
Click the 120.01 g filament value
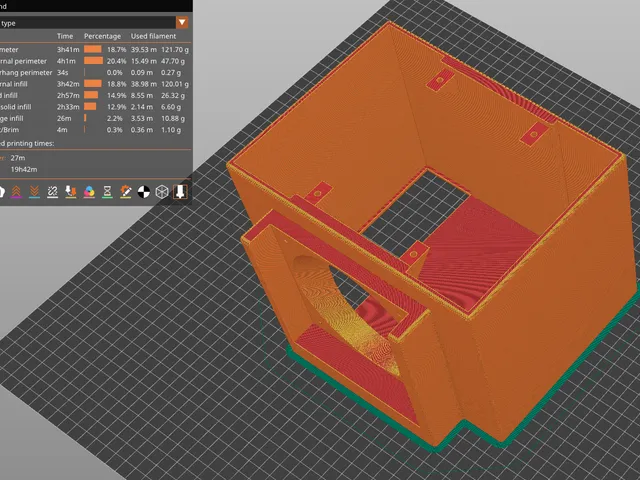(x=175, y=84)
